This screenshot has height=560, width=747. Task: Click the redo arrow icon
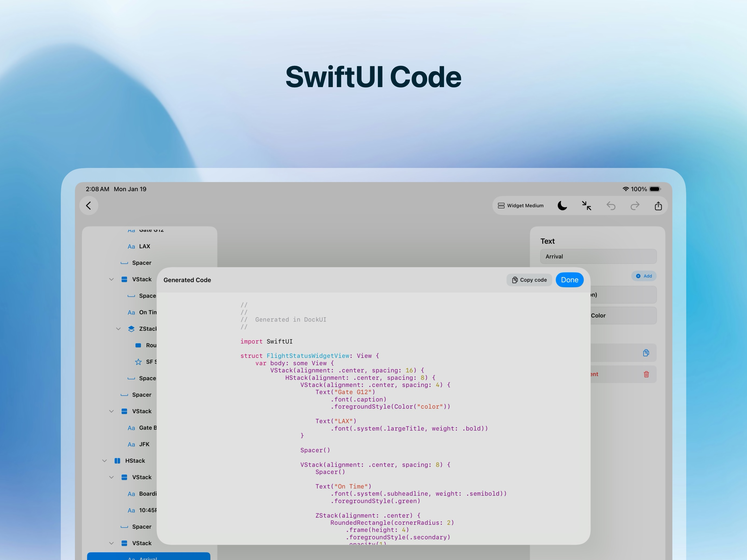[635, 206]
